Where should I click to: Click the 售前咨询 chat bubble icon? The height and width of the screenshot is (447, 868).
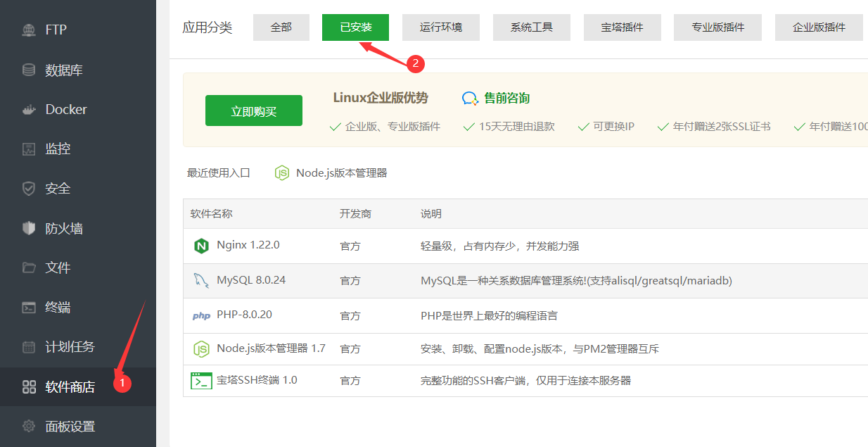(470, 99)
